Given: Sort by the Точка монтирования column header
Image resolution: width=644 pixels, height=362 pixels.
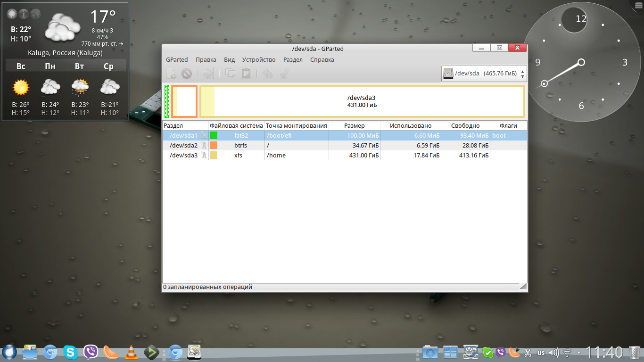Looking at the screenshot, I should 297,126.
